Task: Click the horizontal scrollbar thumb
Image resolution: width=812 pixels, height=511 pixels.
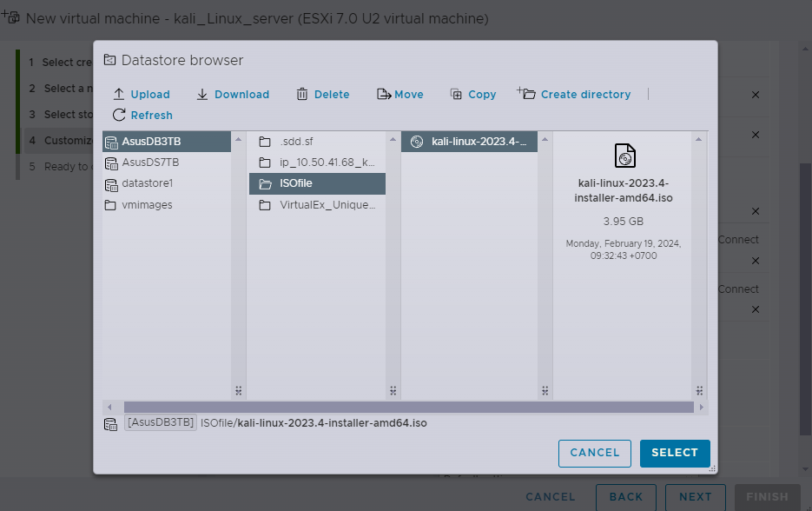Action: tap(408, 408)
